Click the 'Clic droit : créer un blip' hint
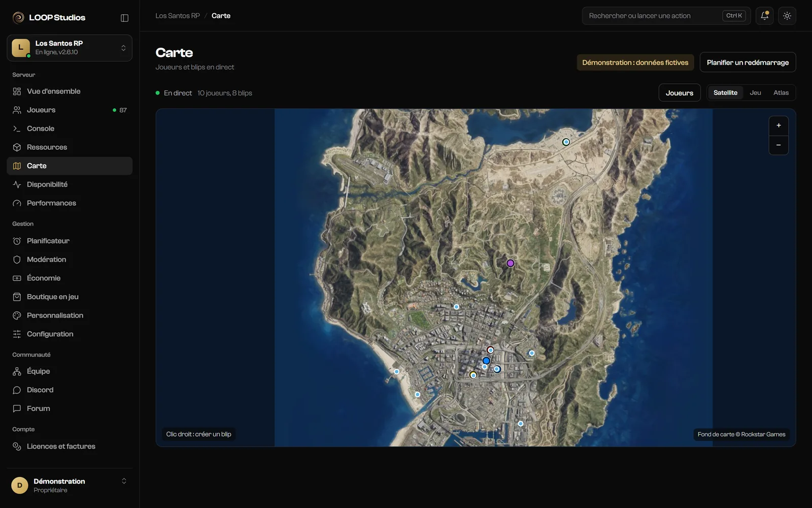 (x=198, y=434)
